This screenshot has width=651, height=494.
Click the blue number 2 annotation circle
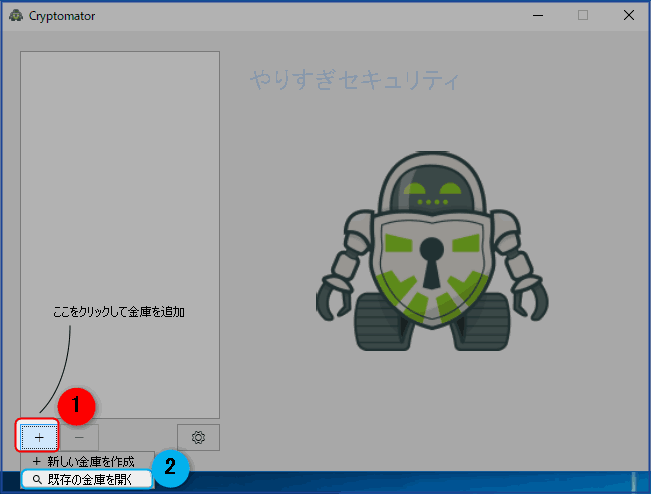click(x=170, y=468)
